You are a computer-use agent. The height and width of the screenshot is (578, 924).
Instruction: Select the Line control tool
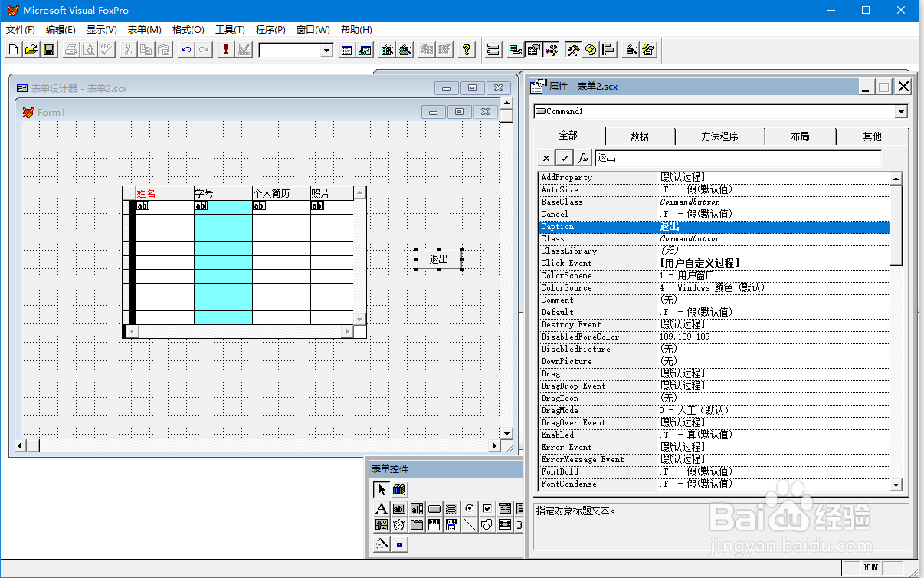470,525
